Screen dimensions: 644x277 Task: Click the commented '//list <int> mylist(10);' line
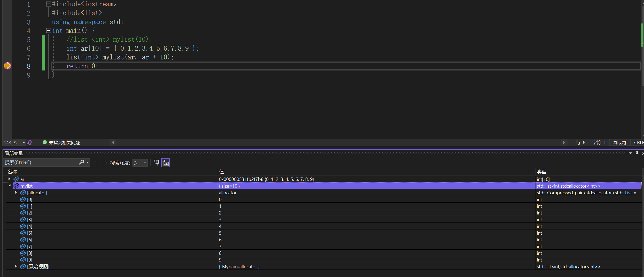109,39
